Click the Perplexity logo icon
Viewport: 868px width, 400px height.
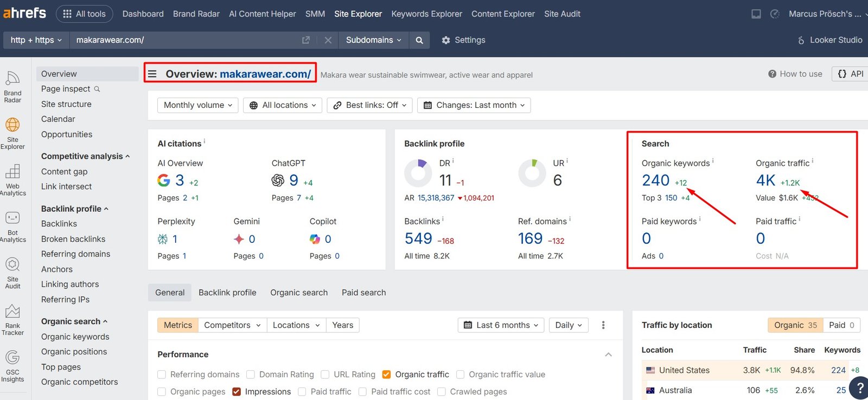(162, 239)
